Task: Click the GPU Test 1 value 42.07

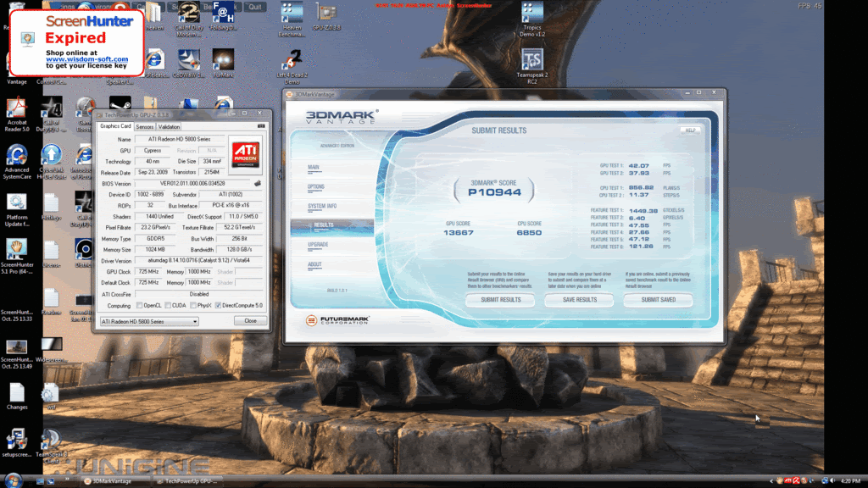Action: 639,165
